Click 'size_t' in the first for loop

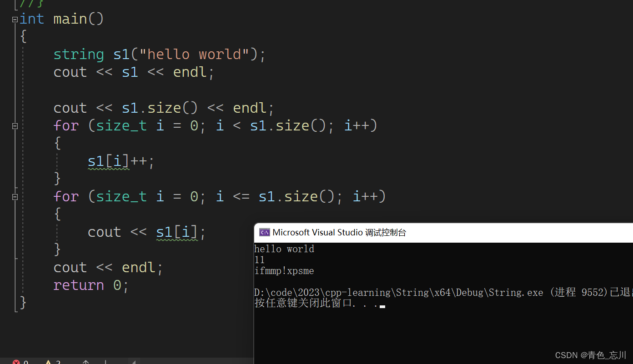121,126
